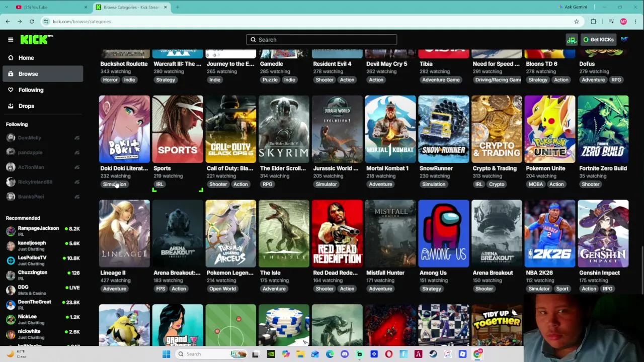Screen dimensions: 644x362
Task: Click the Ask Gemini button
Action: pyautogui.click(x=573, y=7)
